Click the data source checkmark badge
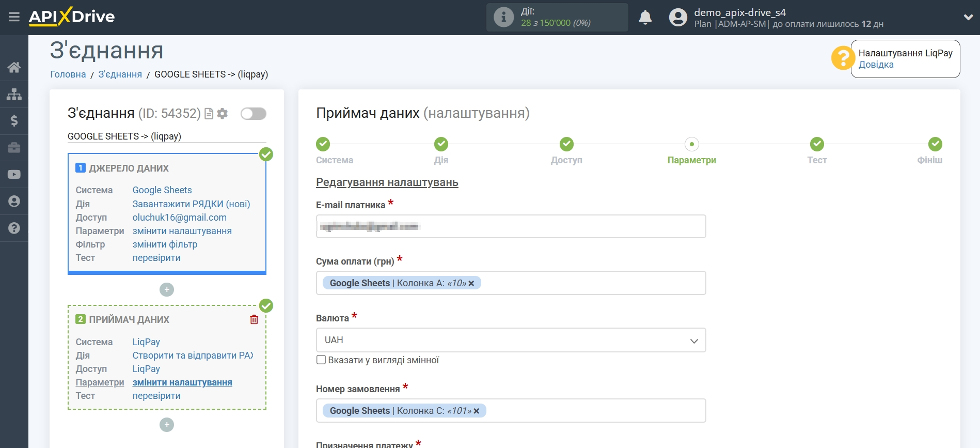 pos(266,154)
